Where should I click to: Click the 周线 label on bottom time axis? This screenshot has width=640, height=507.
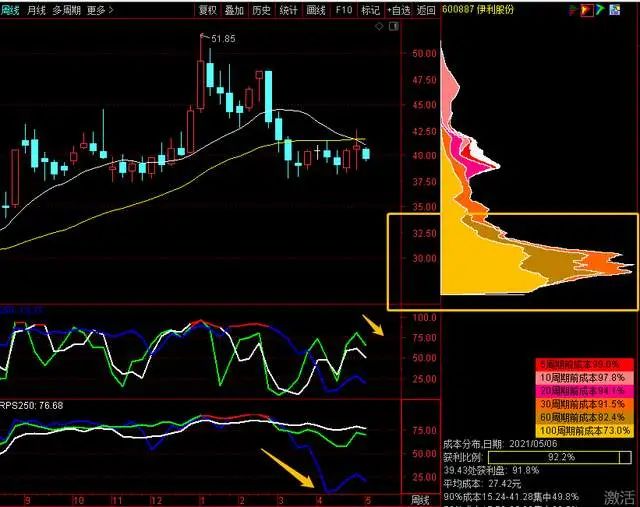tap(420, 500)
